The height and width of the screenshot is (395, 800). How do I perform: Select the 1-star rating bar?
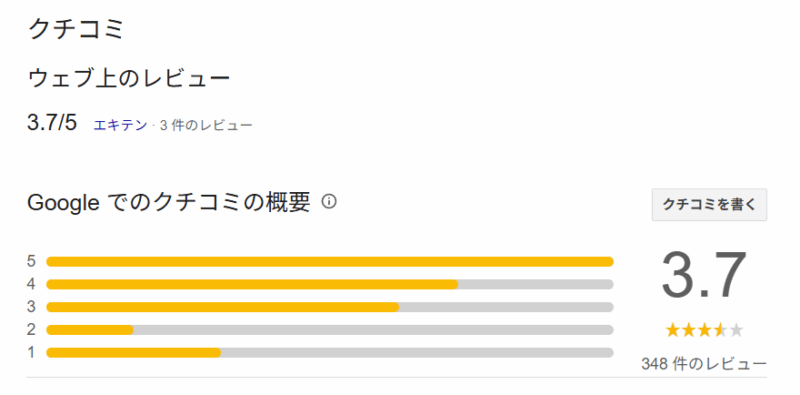pos(330,353)
